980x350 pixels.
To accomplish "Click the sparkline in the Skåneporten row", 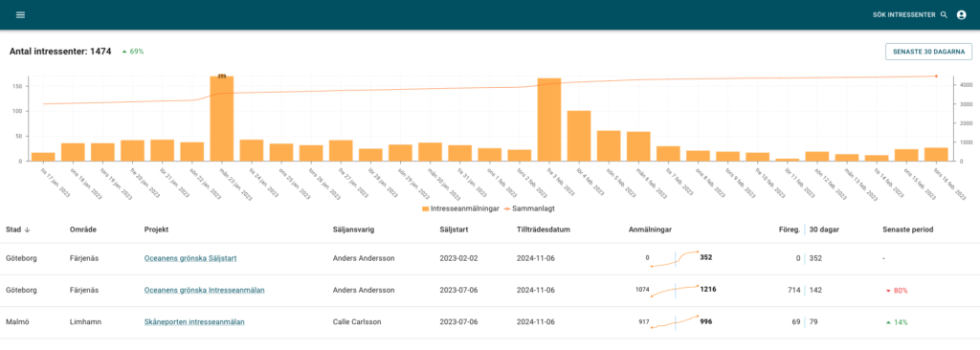I will (x=675, y=322).
